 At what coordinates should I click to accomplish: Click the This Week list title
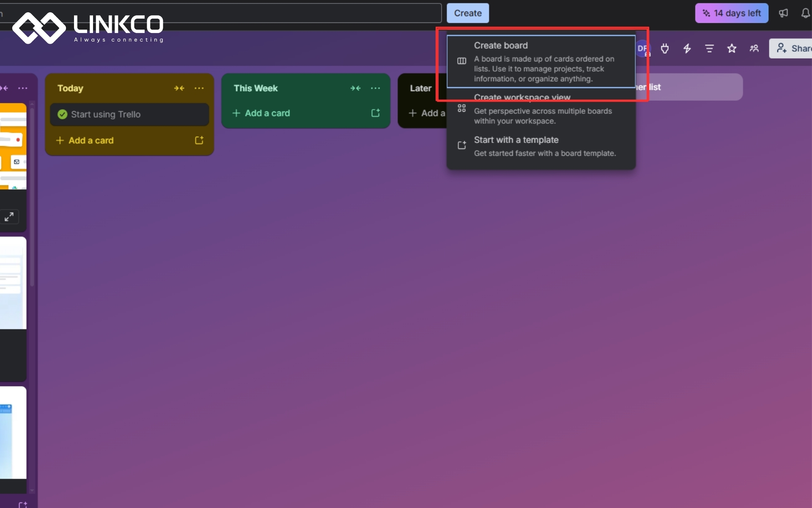point(255,88)
